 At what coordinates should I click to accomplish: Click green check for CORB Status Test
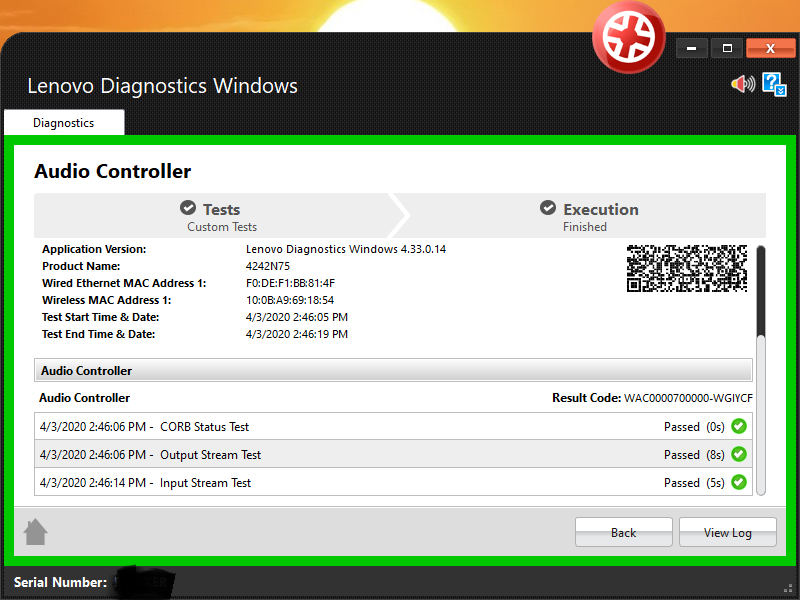coord(739,426)
